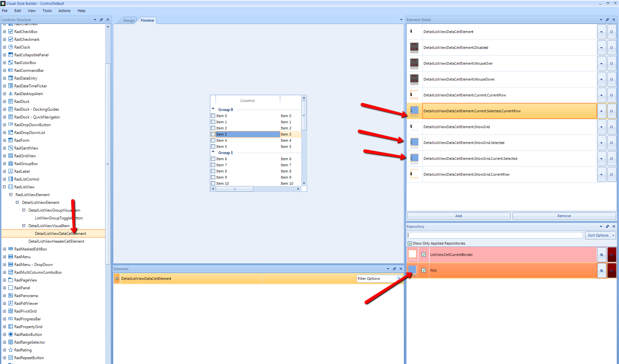Click the bracket button in the Disabled state row
This screenshot has height=364, width=619.
[612, 48]
